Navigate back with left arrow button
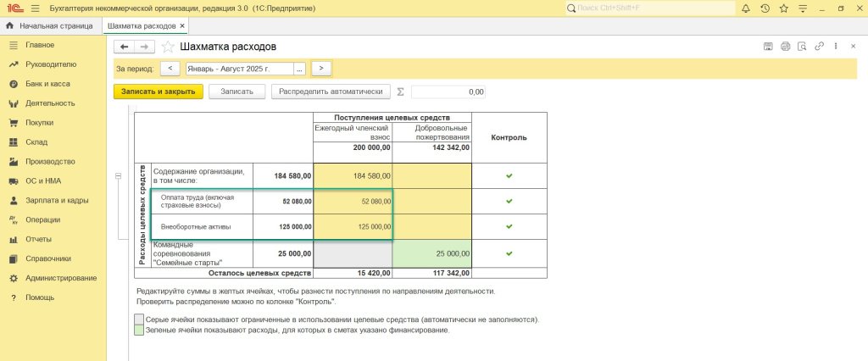 coord(125,47)
